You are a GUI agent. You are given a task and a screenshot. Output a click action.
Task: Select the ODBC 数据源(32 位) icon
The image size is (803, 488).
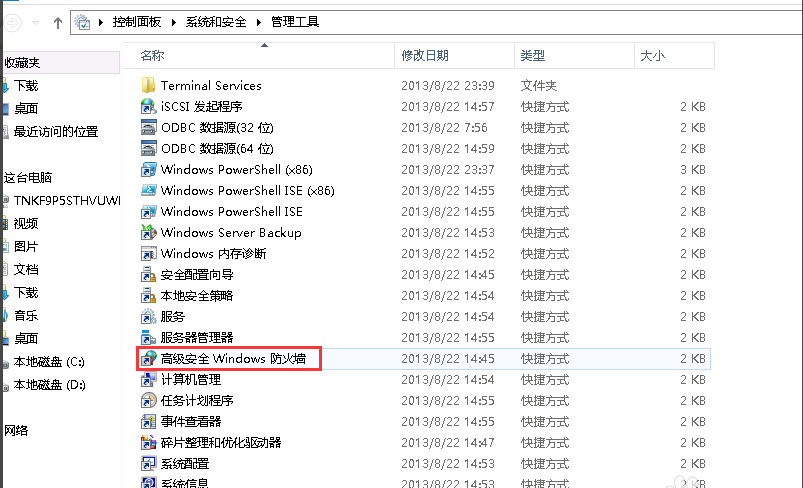click(x=148, y=128)
